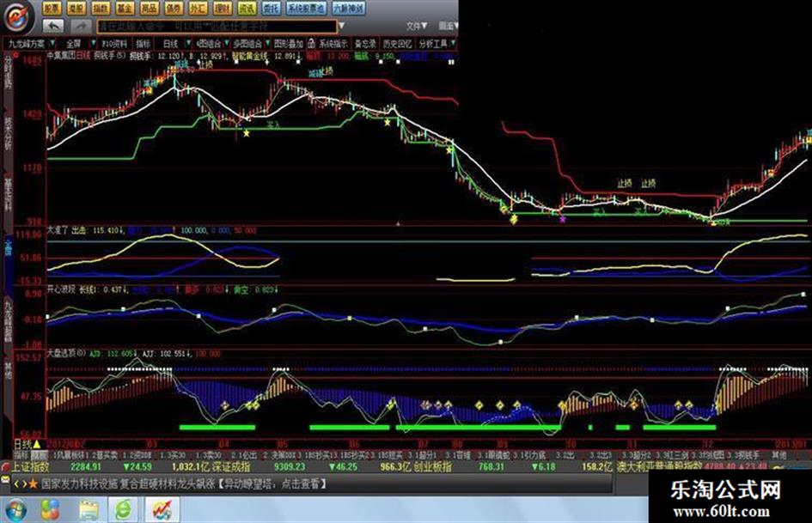Select the 其他 indicator tab at the far right
The width and height of the screenshot is (812, 523).
pos(778,455)
